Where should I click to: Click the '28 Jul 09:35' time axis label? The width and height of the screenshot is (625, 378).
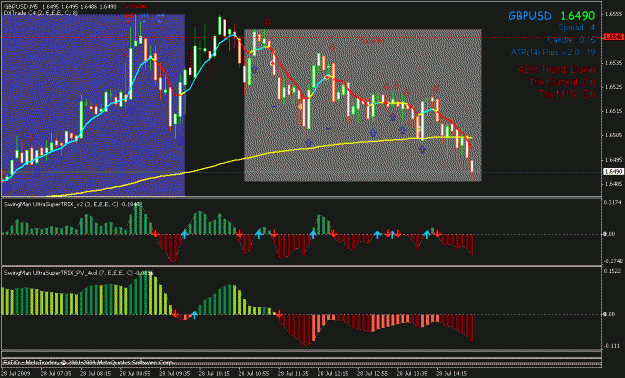coord(175,374)
